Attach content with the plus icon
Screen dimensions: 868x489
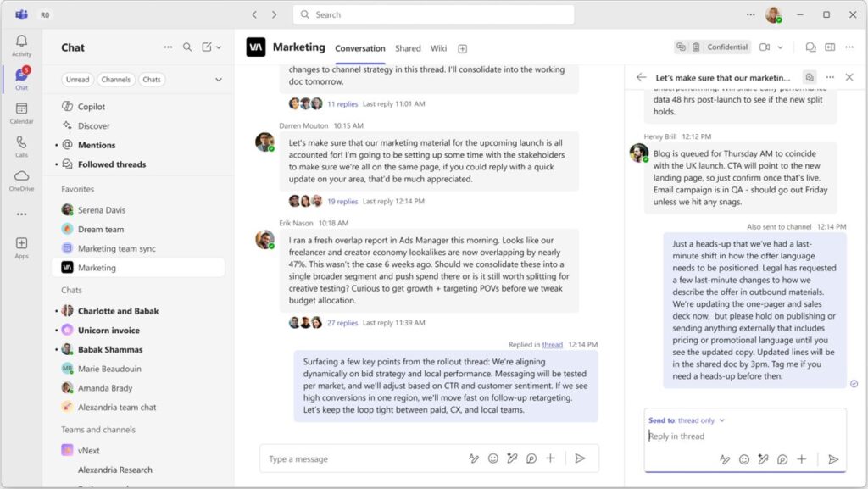click(x=550, y=458)
